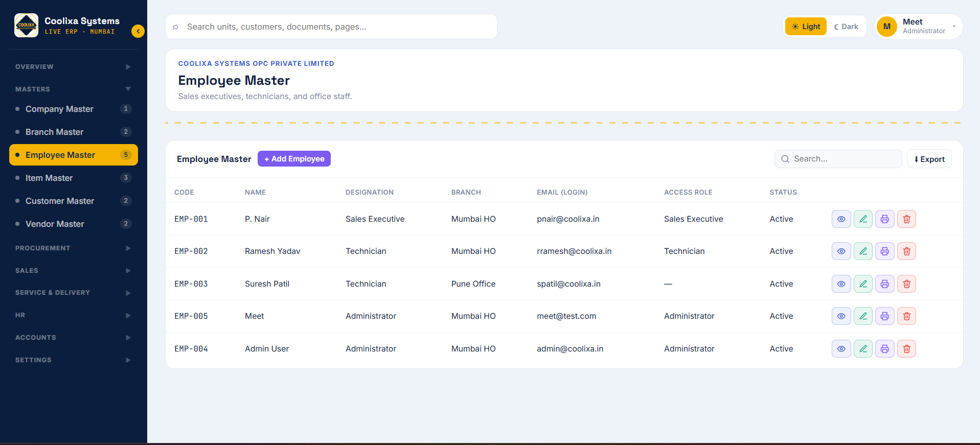The height and width of the screenshot is (445, 980).
Task: Delete employee Suresh Patil
Action: coord(906,284)
